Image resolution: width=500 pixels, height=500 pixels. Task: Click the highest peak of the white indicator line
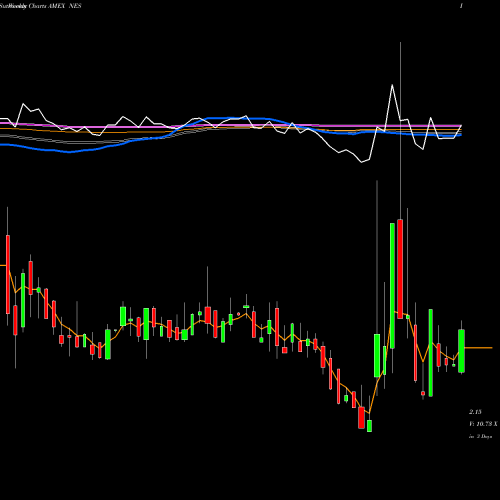(x=392, y=85)
